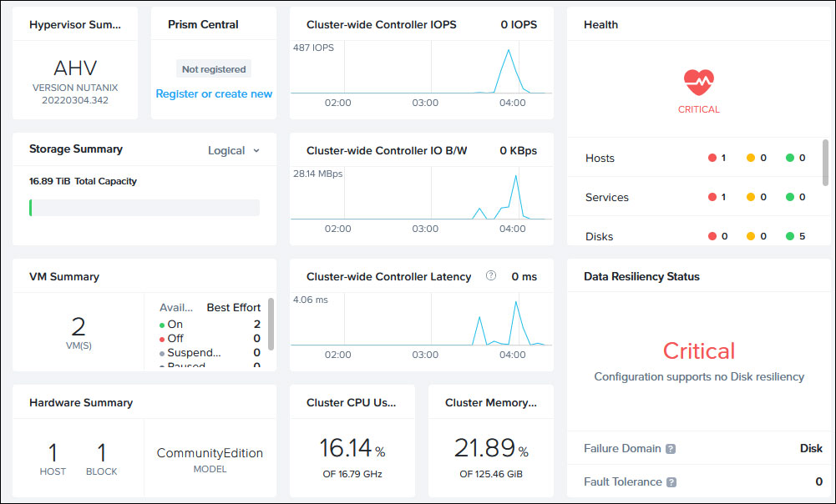Open the Failure Domain help icon
The image size is (836, 504).
(671, 449)
